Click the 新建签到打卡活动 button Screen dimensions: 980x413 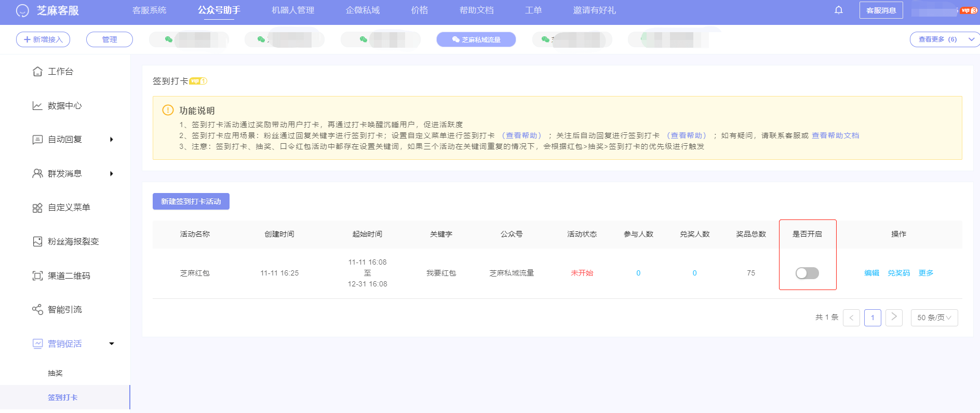click(191, 201)
